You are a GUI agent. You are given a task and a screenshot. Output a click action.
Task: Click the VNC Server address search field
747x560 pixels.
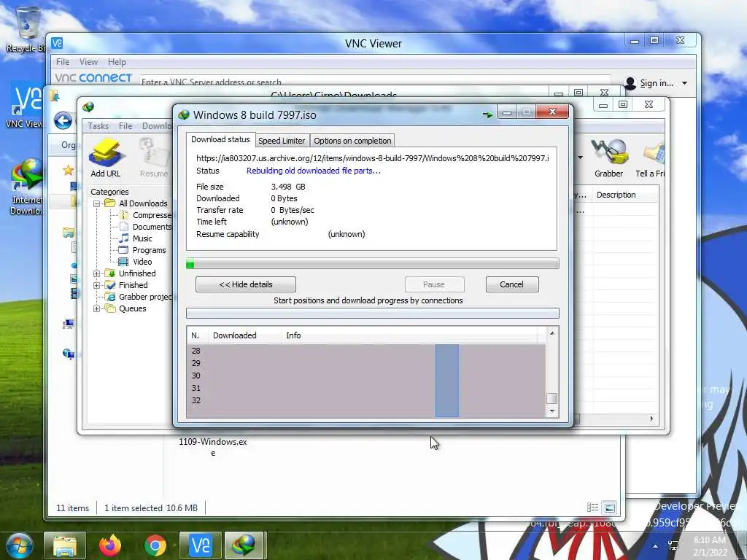[374, 82]
